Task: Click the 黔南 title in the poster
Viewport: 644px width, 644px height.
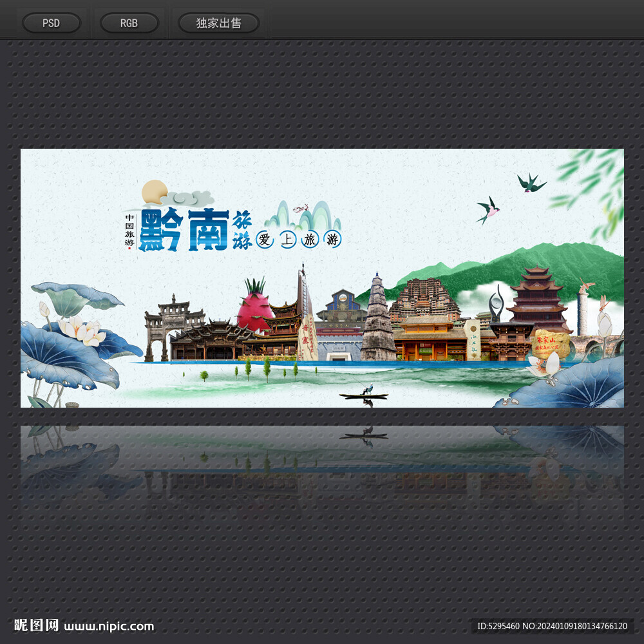Action: tap(184, 230)
